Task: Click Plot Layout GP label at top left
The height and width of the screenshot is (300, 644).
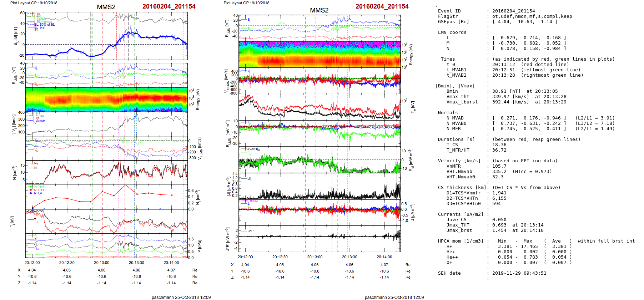Action: (34, 3)
